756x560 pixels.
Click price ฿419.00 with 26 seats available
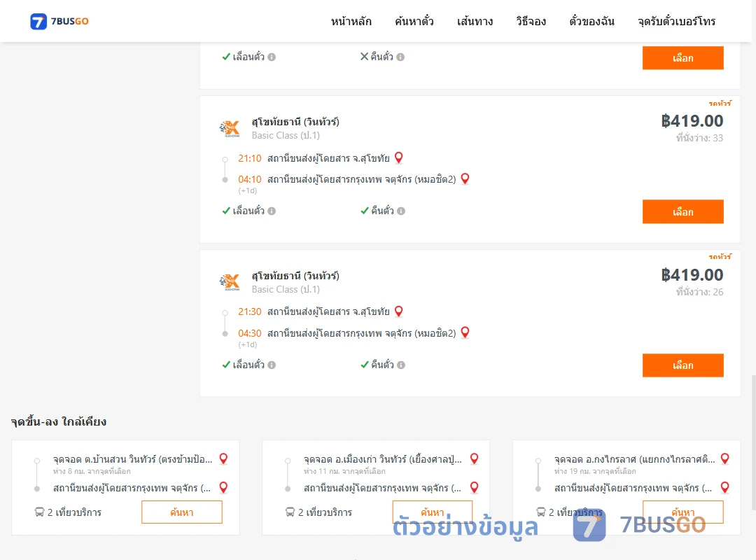click(692, 274)
